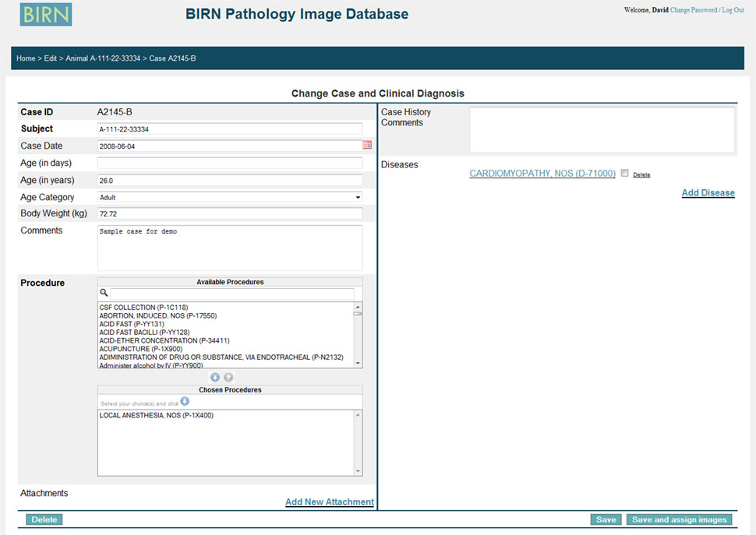
Task: Click the Body Weight input field
Action: pyautogui.click(x=229, y=213)
